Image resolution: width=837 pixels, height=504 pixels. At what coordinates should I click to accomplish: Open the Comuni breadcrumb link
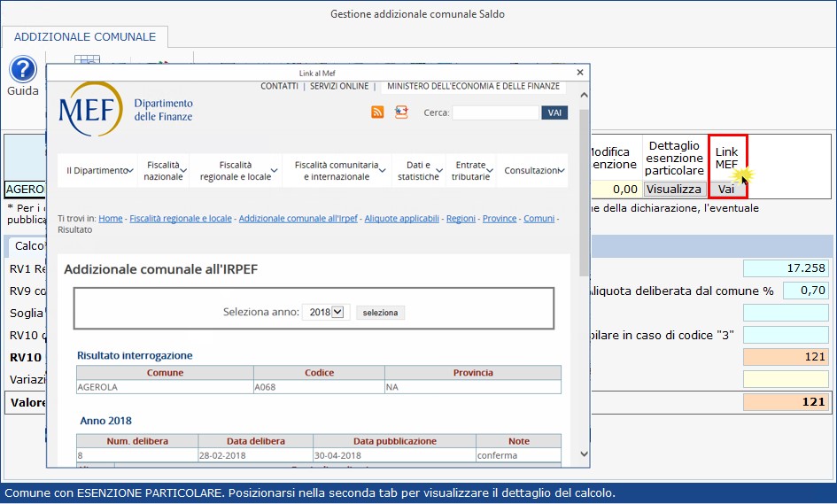click(539, 219)
